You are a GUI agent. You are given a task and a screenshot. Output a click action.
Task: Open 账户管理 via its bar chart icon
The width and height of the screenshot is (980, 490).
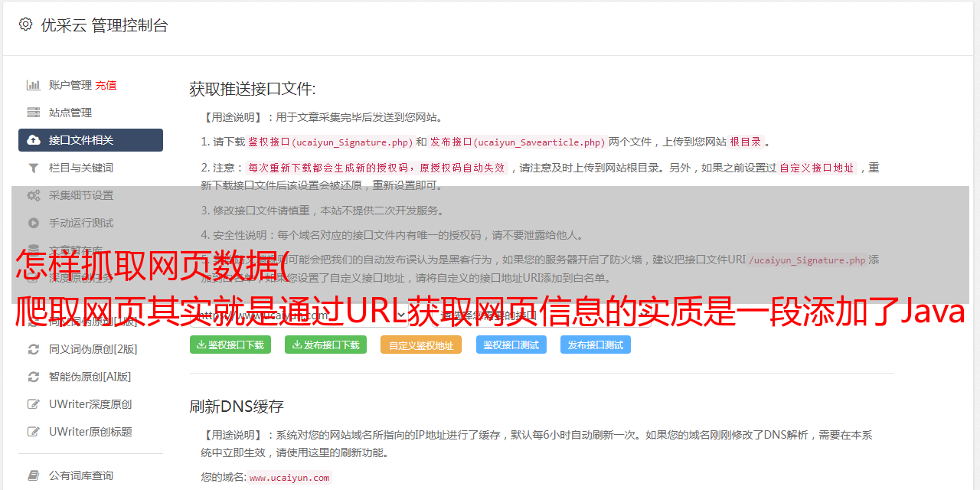(34, 85)
